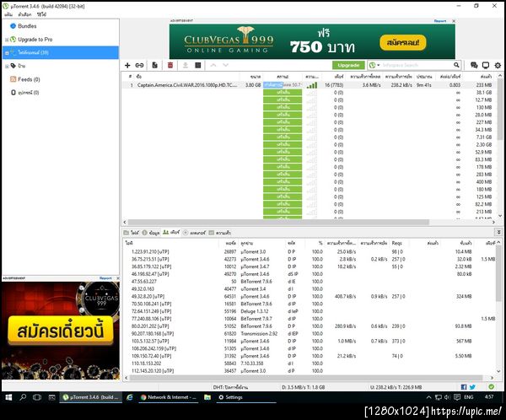Screen dimensions: 506x420
Task: Collapse the selected Torrents tree node
Action: [x=7, y=53]
